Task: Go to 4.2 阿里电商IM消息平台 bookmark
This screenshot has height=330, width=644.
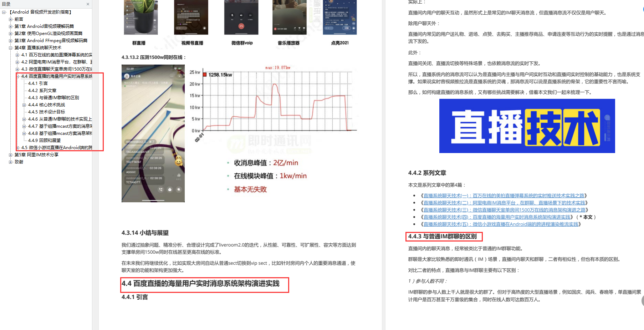Action: point(57,62)
